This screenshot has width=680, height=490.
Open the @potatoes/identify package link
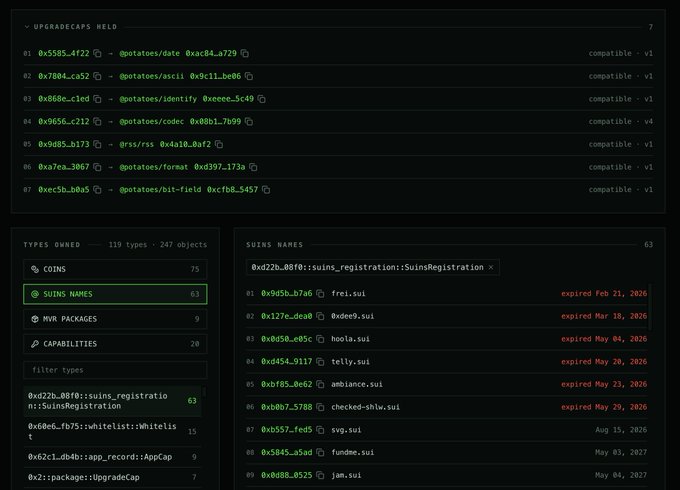pos(158,99)
